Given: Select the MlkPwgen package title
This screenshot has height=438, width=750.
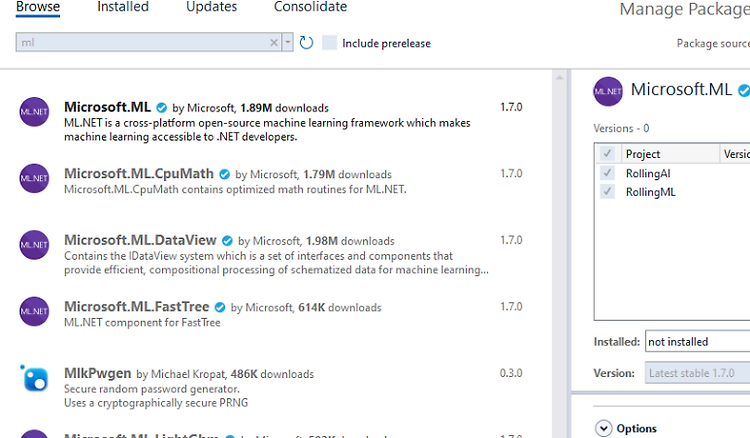Looking at the screenshot, I should pyautogui.click(x=98, y=373).
